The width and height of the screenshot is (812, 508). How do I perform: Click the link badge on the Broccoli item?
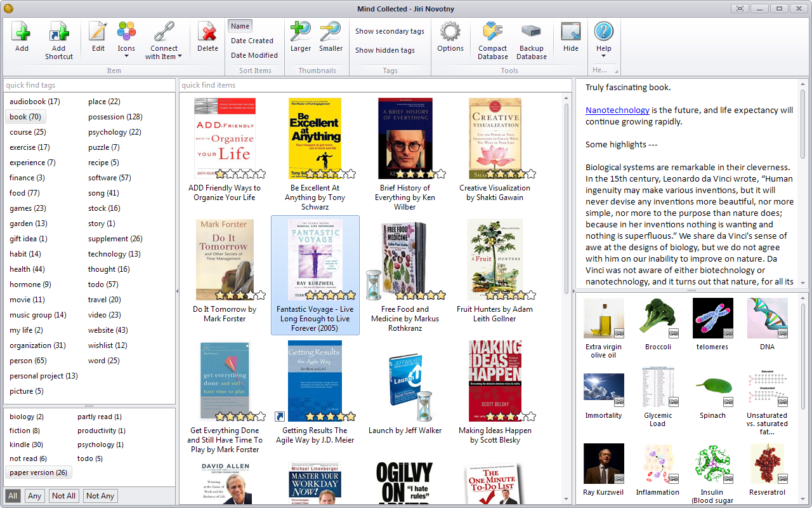point(673,333)
